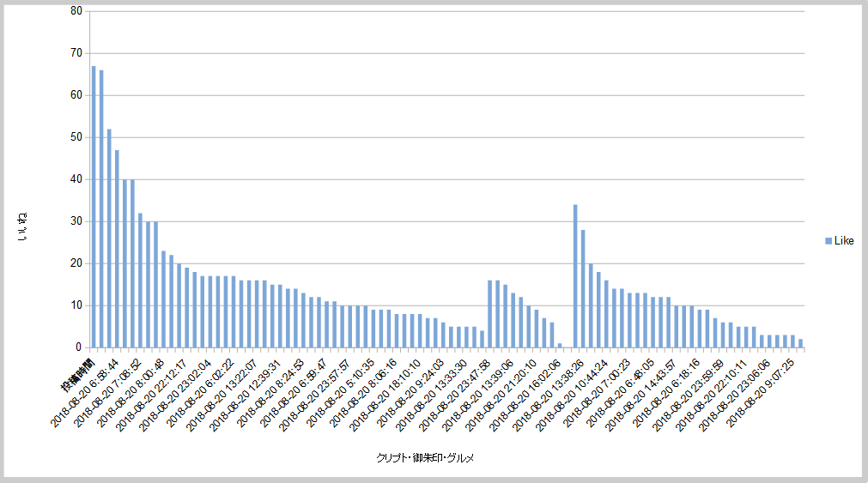Click the 投稿時間 axis label
This screenshot has width=868, height=483.
(x=77, y=376)
